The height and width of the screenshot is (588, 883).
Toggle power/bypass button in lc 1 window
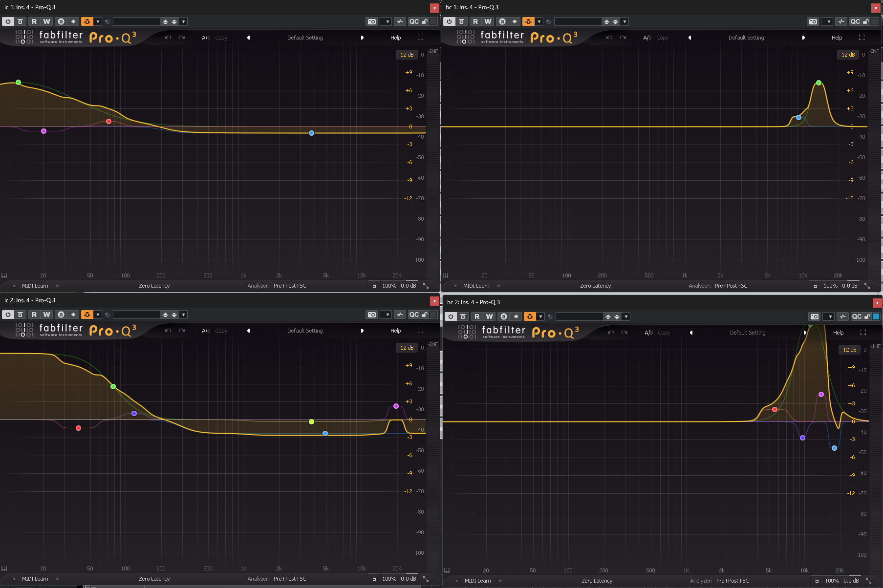click(x=8, y=21)
